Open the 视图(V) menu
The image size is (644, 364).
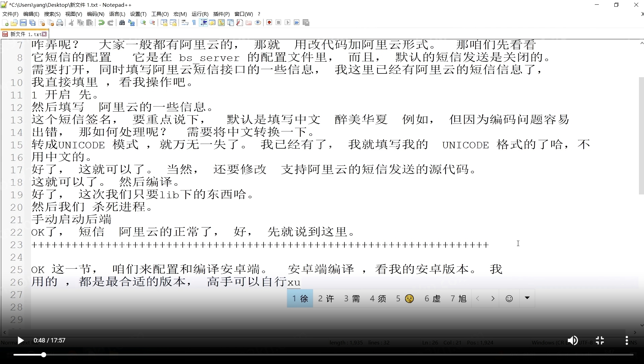(73, 14)
